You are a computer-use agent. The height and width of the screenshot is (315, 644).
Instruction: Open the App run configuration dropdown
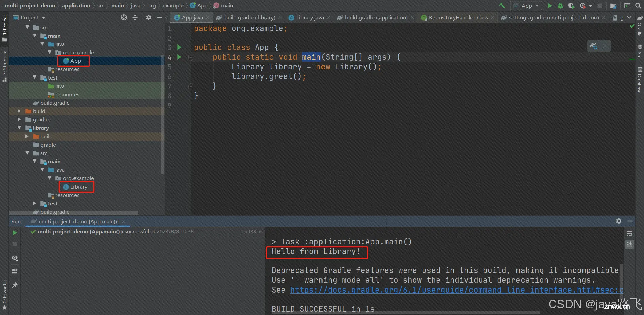(x=526, y=6)
